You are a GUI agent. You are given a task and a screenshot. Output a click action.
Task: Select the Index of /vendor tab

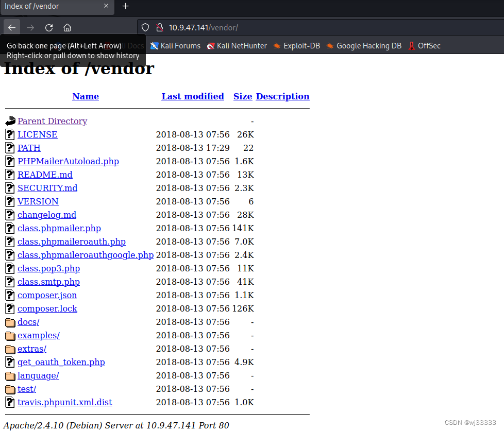pos(57,7)
